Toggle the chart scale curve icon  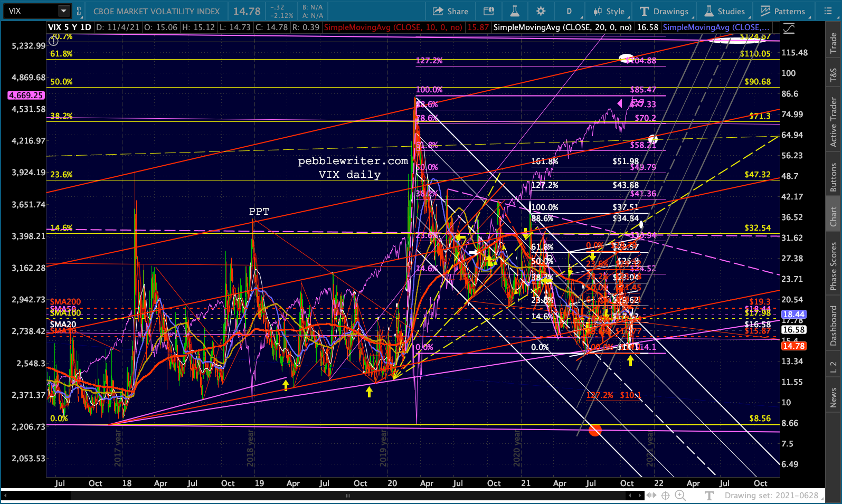789,29
